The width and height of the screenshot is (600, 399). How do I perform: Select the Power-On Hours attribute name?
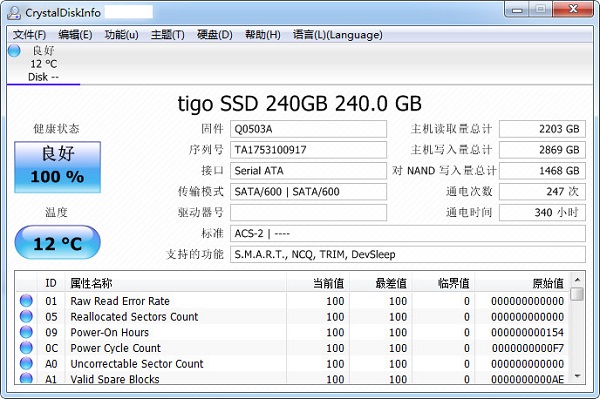click(109, 332)
